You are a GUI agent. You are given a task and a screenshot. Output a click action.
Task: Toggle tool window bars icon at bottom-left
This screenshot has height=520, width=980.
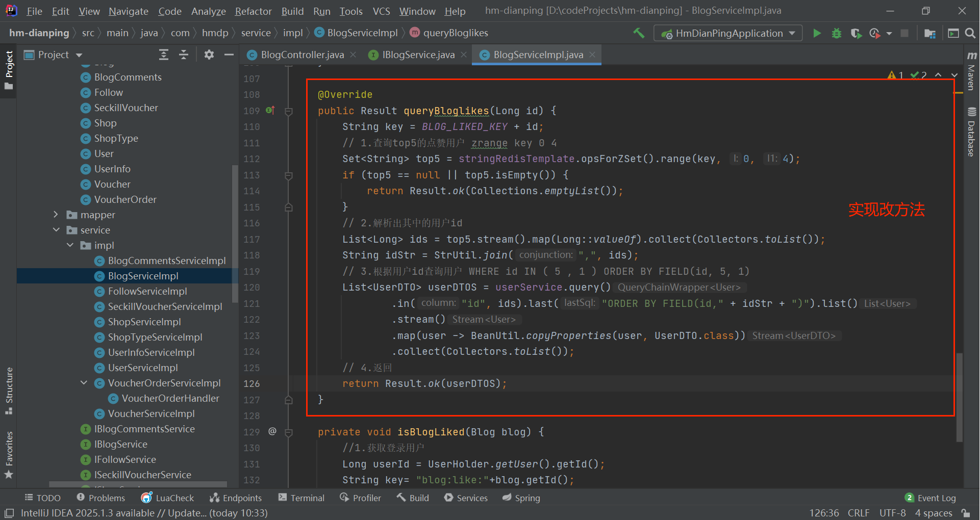[9, 513]
